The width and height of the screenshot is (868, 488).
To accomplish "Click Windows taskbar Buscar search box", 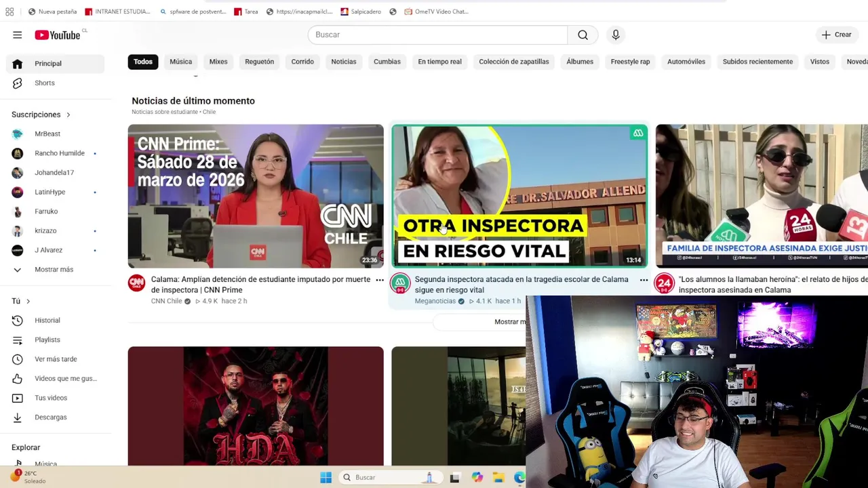I will click(390, 478).
